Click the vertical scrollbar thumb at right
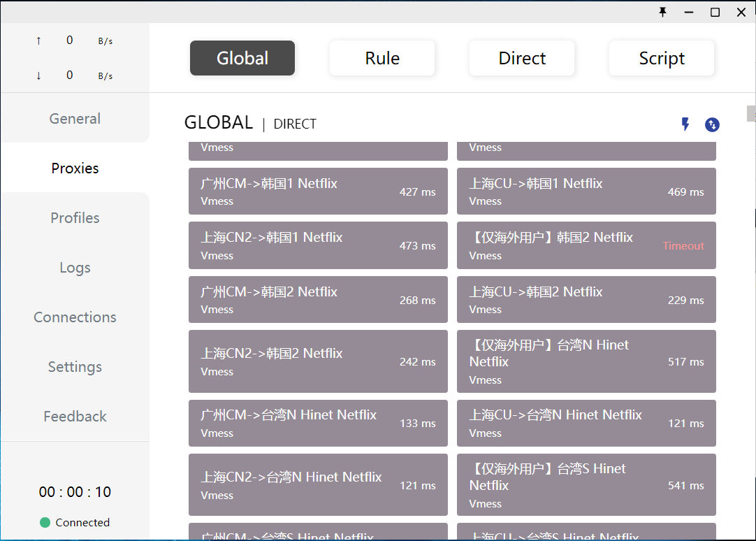756x541 pixels. pos(750,113)
